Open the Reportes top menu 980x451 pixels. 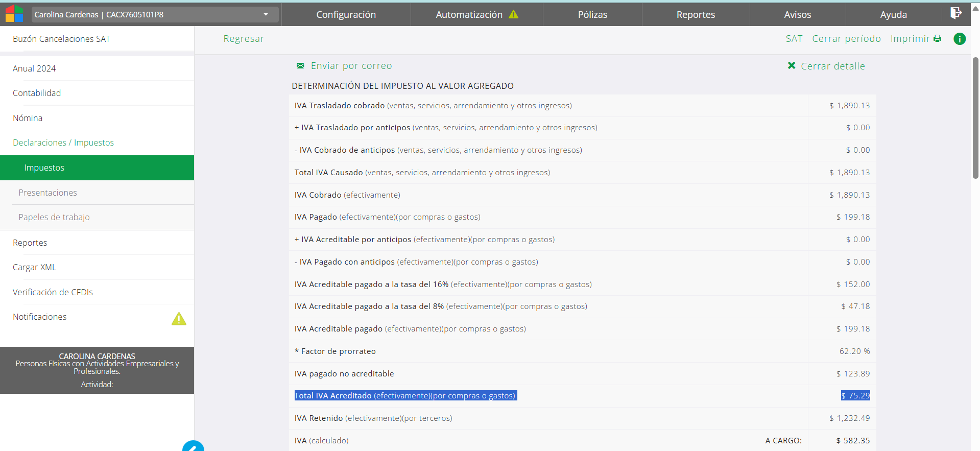(696, 15)
